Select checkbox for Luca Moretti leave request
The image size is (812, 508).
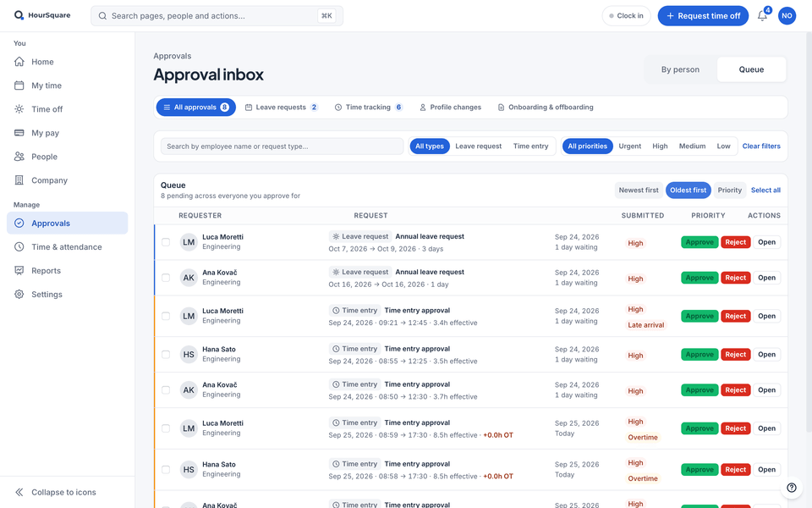click(x=166, y=242)
